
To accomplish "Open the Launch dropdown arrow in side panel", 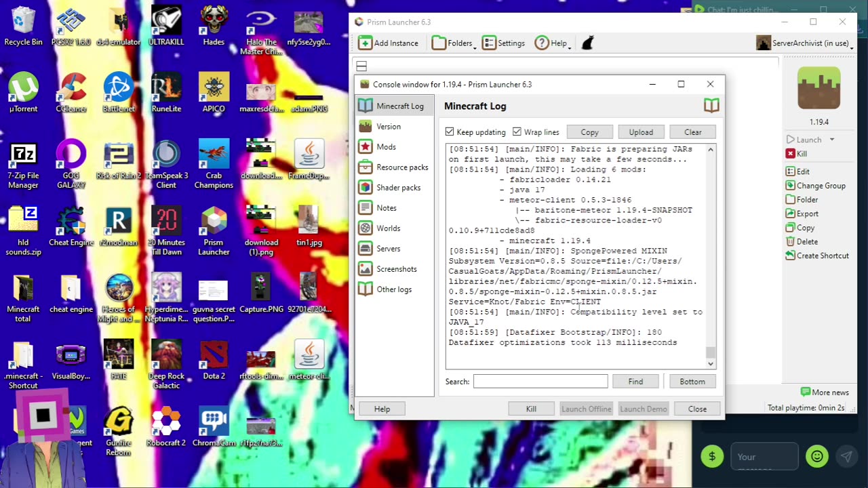I will (x=832, y=140).
